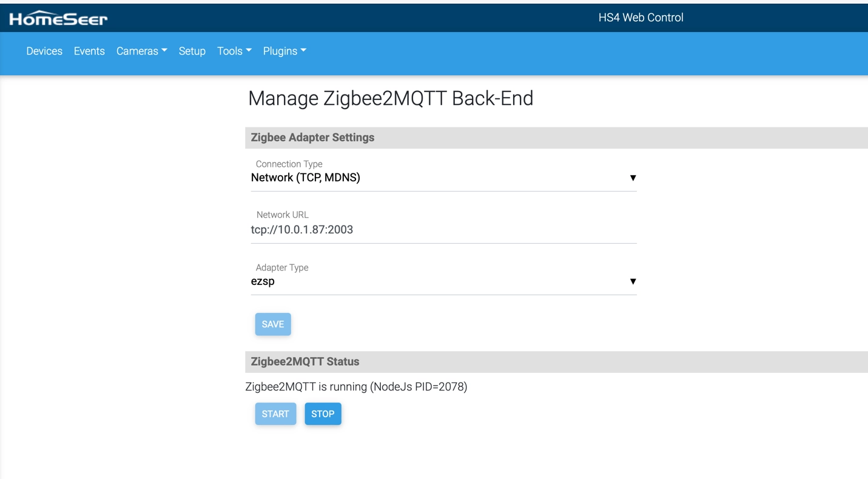Click the SAVE button
868x479 pixels.
click(273, 324)
